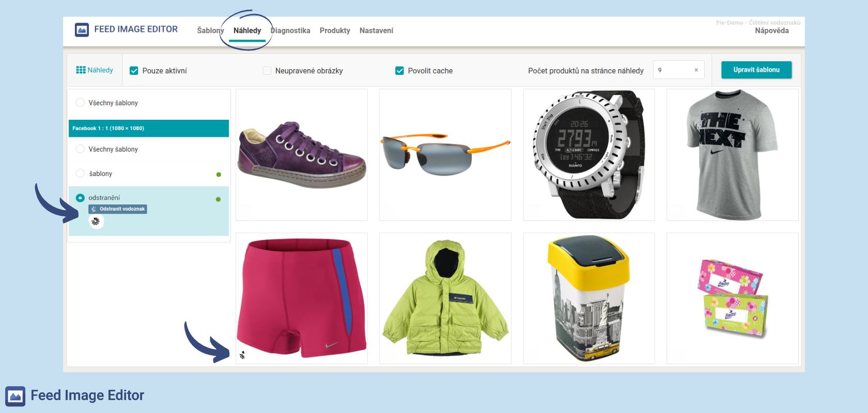868x413 pixels.
Task: Switch to the Diagnostika tab
Action: 290,30
